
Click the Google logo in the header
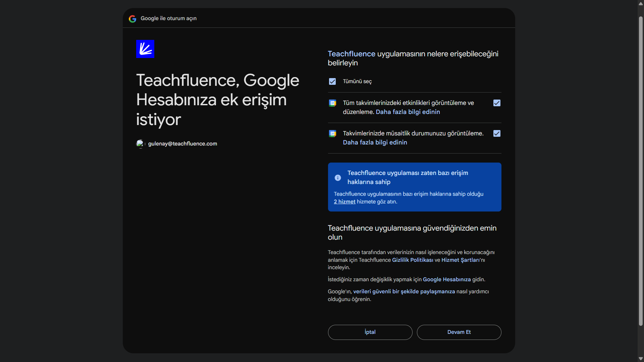(132, 19)
